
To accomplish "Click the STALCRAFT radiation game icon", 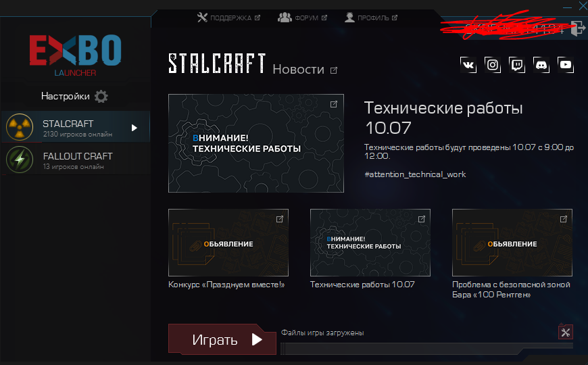I will click(20, 127).
